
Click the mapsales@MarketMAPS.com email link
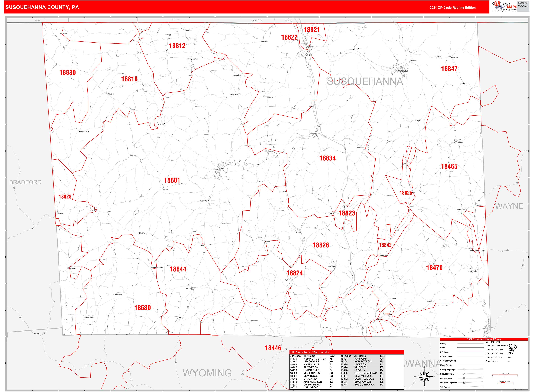(524, 7)
